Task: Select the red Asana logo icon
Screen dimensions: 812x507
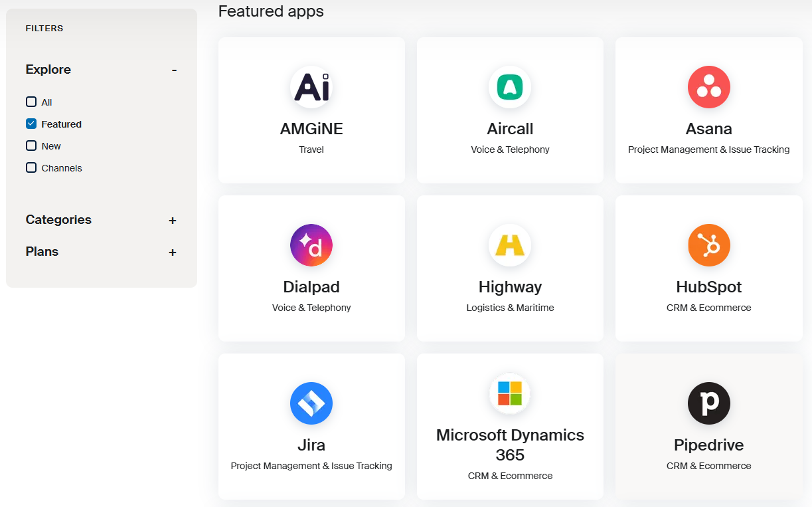Action: click(709, 87)
